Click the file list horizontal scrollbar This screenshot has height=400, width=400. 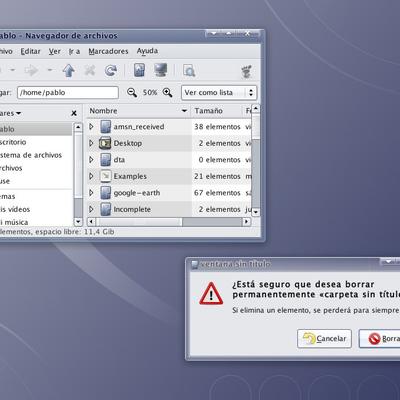(x=169, y=222)
